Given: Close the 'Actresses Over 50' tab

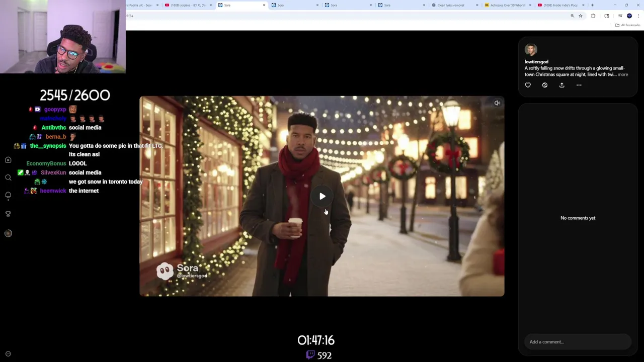Looking at the screenshot, I should click(530, 5).
